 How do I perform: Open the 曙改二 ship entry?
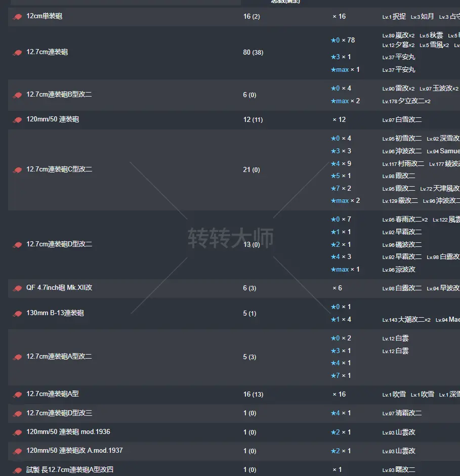click(405, 470)
